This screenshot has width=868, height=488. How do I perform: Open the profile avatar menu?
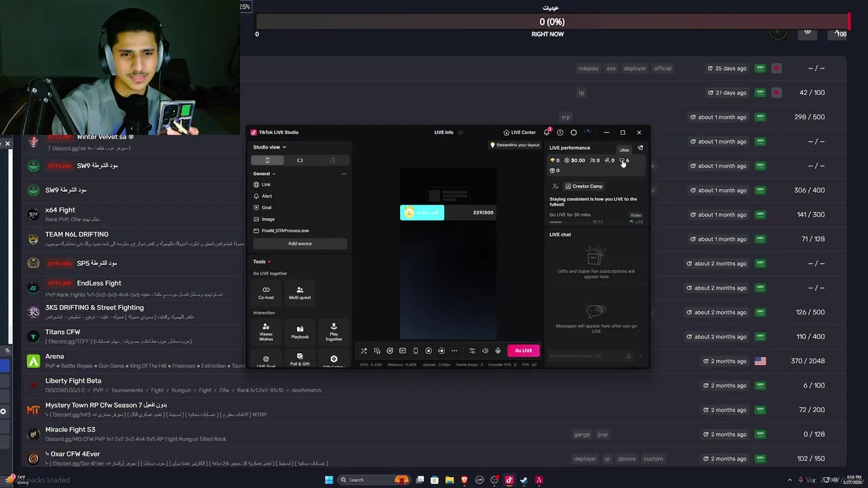[x=587, y=132]
